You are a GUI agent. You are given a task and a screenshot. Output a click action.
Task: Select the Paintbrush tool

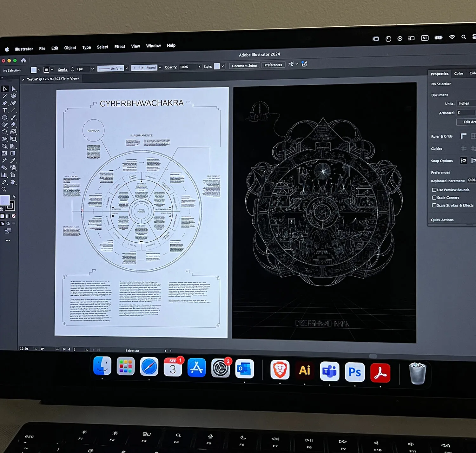point(13,118)
